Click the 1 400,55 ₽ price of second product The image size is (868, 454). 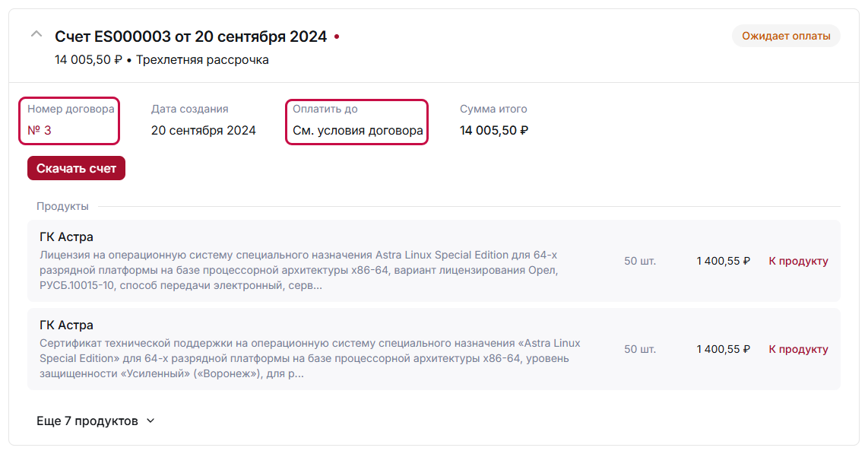tap(723, 349)
